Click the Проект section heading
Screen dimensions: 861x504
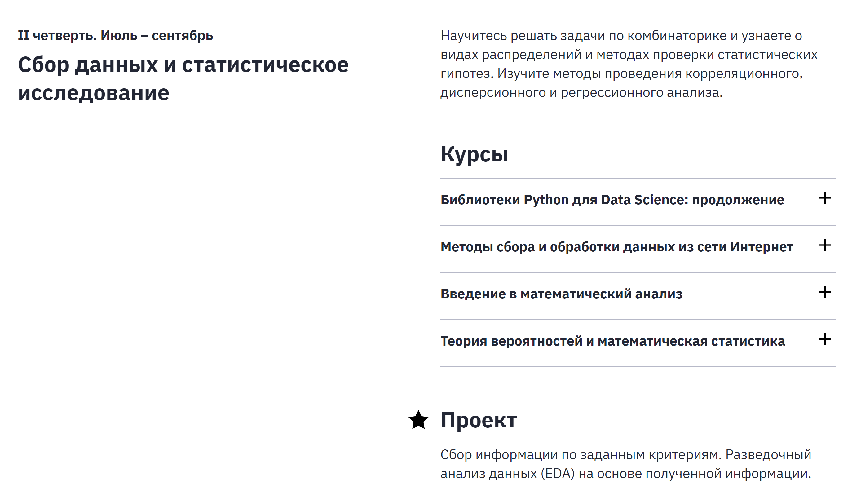pyautogui.click(x=478, y=420)
